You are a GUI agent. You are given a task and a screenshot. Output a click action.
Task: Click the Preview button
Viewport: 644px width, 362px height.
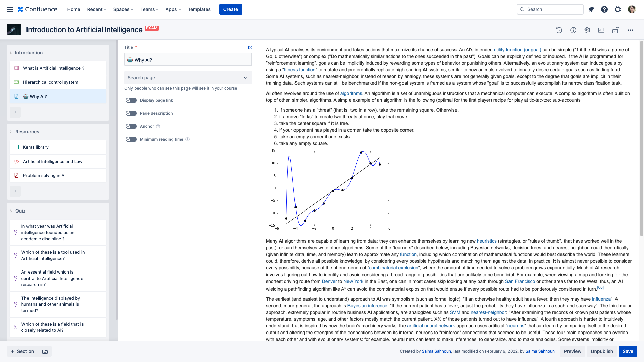point(573,351)
